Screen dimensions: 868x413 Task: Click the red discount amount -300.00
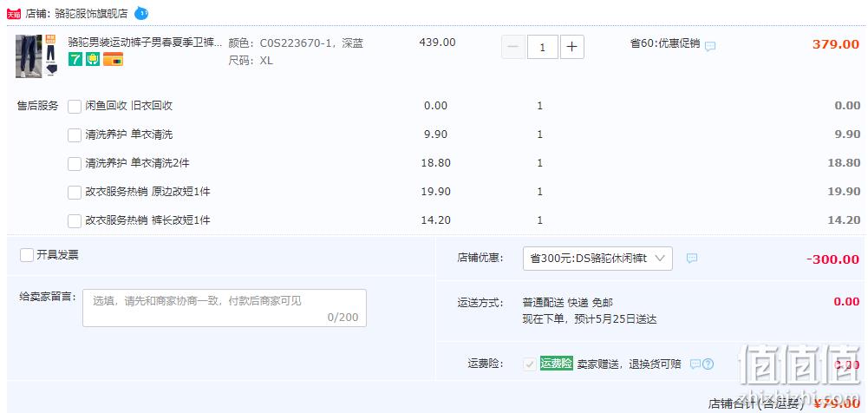[x=832, y=259]
